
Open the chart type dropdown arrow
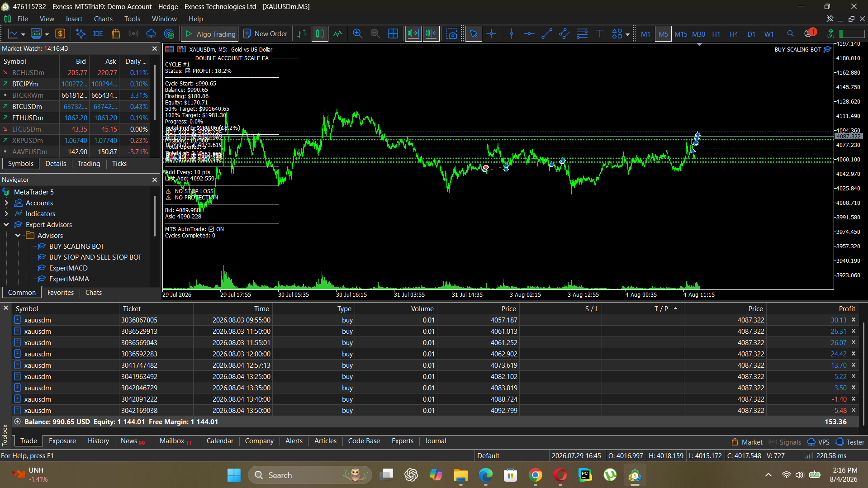click(23, 34)
